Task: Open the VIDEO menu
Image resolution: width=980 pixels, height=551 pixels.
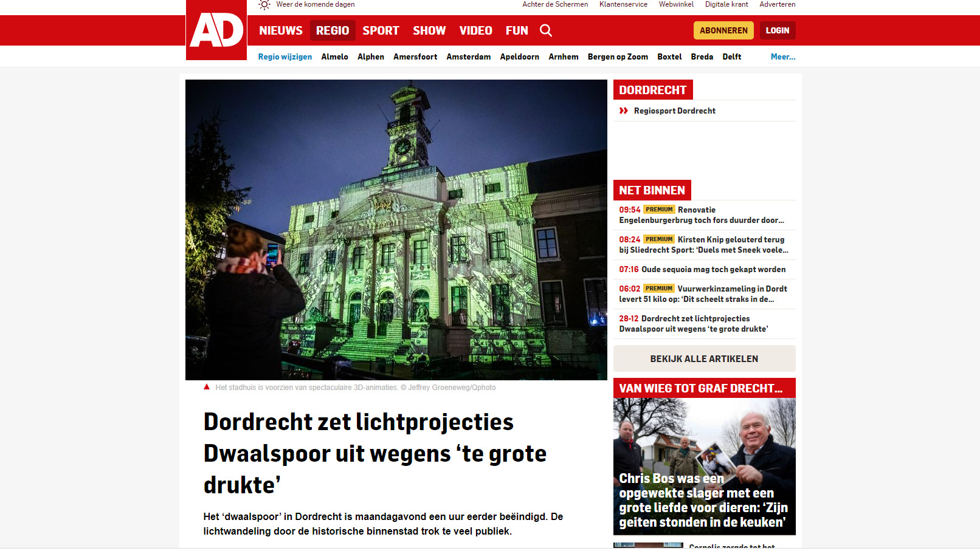Action: (475, 30)
